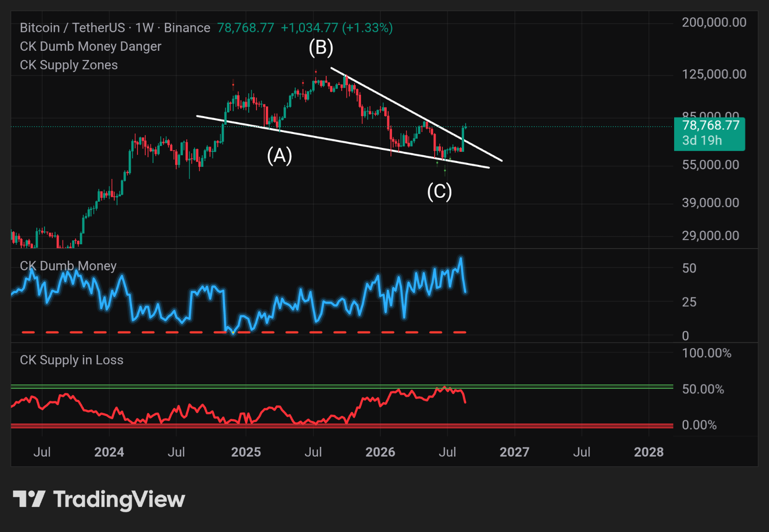Click the "3d 19h" bar countdown on the price axis
The image size is (769, 532).
[x=702, y=141]
